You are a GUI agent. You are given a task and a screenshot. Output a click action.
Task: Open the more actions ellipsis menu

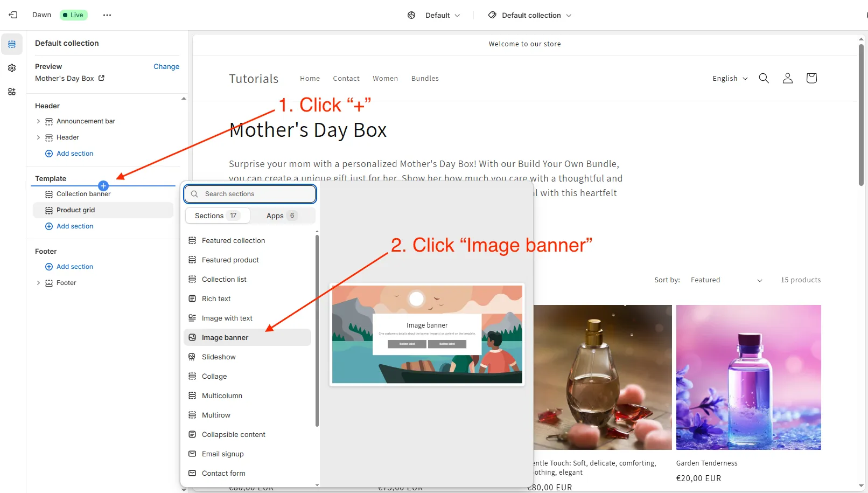point(107,15)
